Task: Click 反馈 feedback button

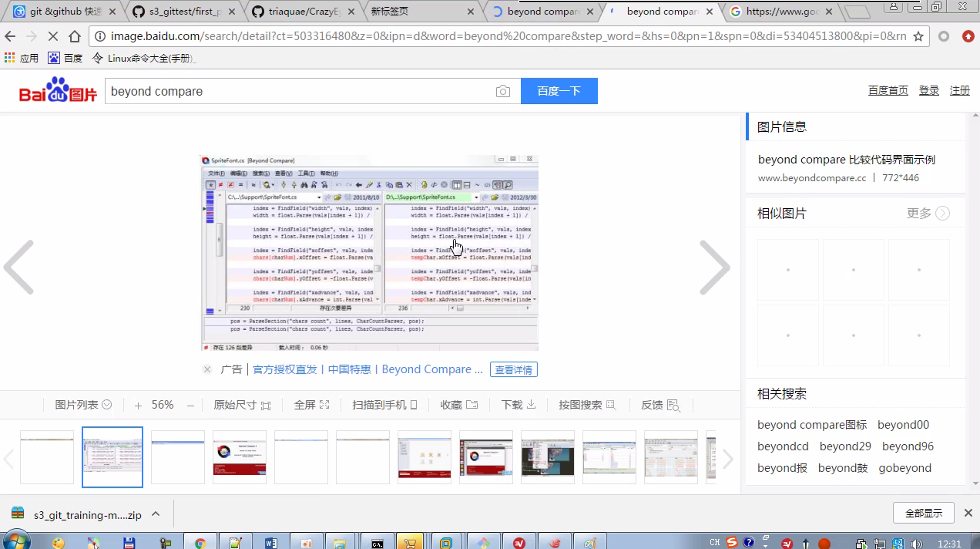Action: pyautogui.click(x=660, y=405)
